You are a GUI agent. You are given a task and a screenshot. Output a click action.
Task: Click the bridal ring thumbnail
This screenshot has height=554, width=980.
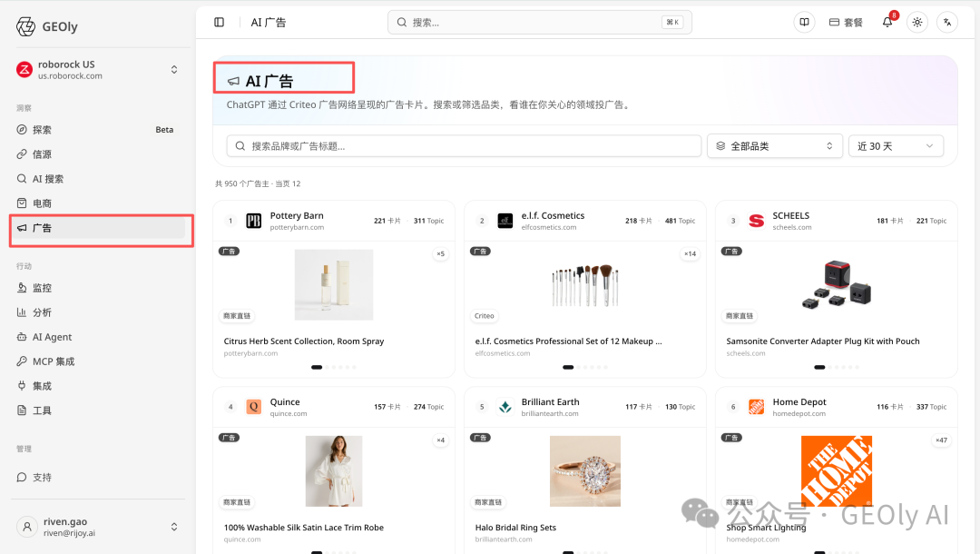(585, 470)
